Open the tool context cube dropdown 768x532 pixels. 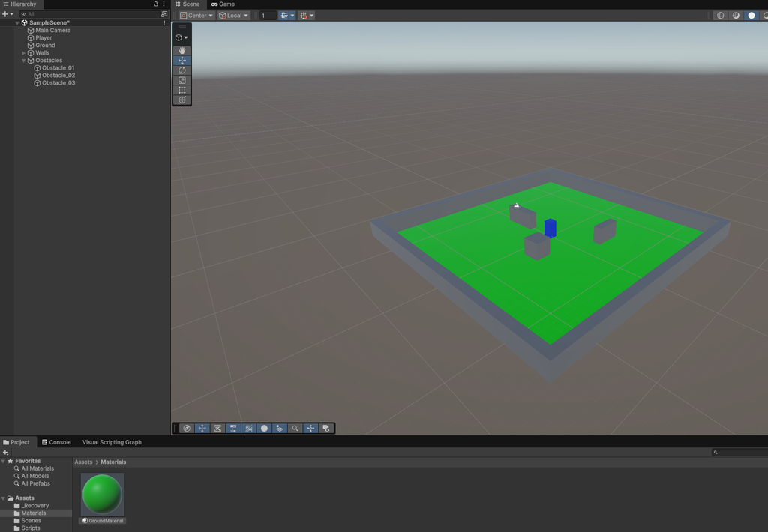(x=181, y=37)
